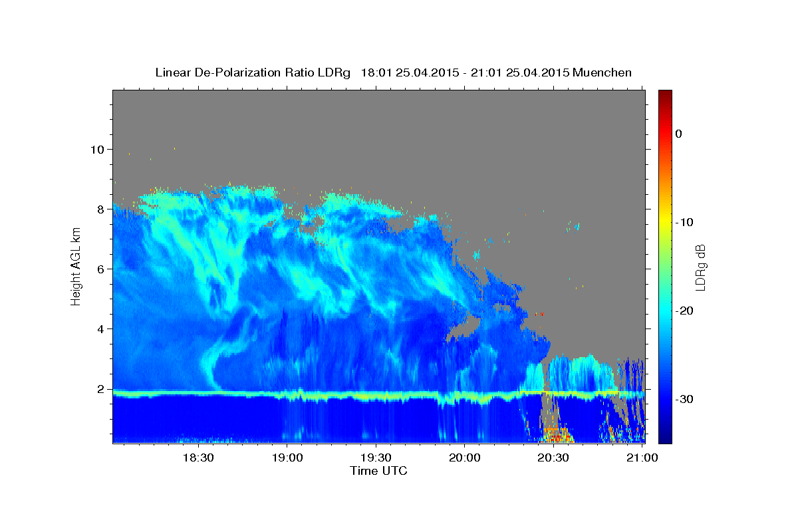
Task: Click the 19:30 time tick label
Action: [375, 458]
